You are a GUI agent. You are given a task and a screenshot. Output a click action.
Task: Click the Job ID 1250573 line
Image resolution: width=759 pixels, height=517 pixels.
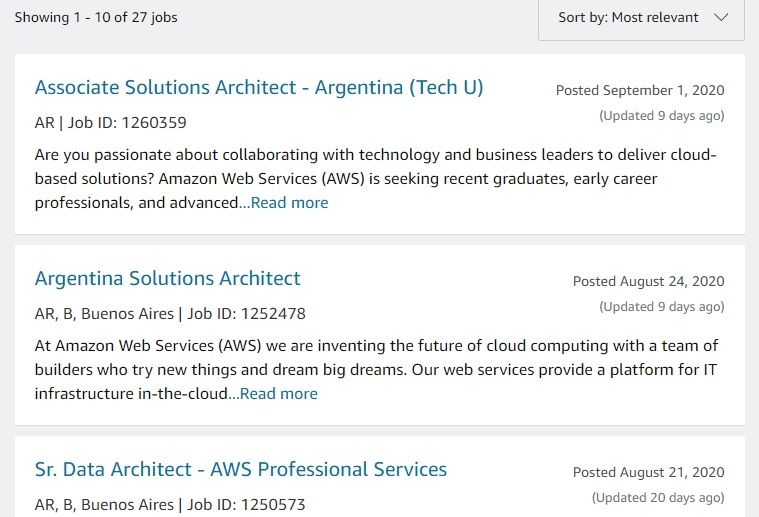click(170, 505)
